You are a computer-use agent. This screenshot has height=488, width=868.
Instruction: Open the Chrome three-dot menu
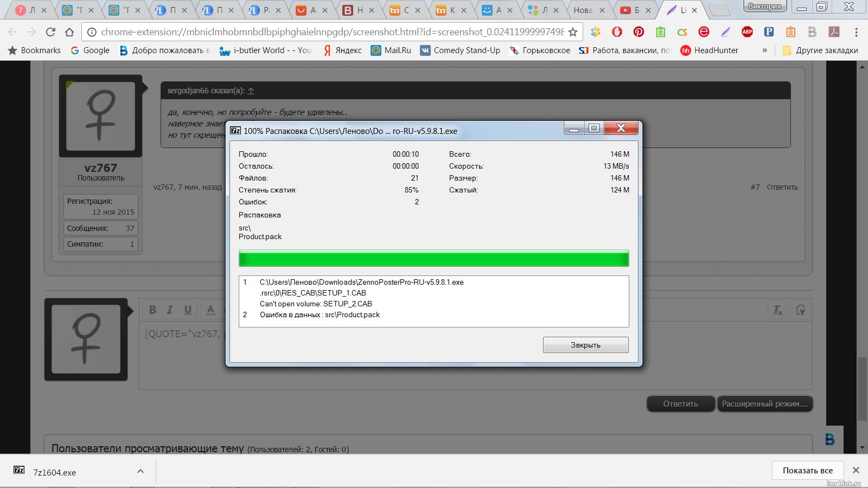pos(856,32)
